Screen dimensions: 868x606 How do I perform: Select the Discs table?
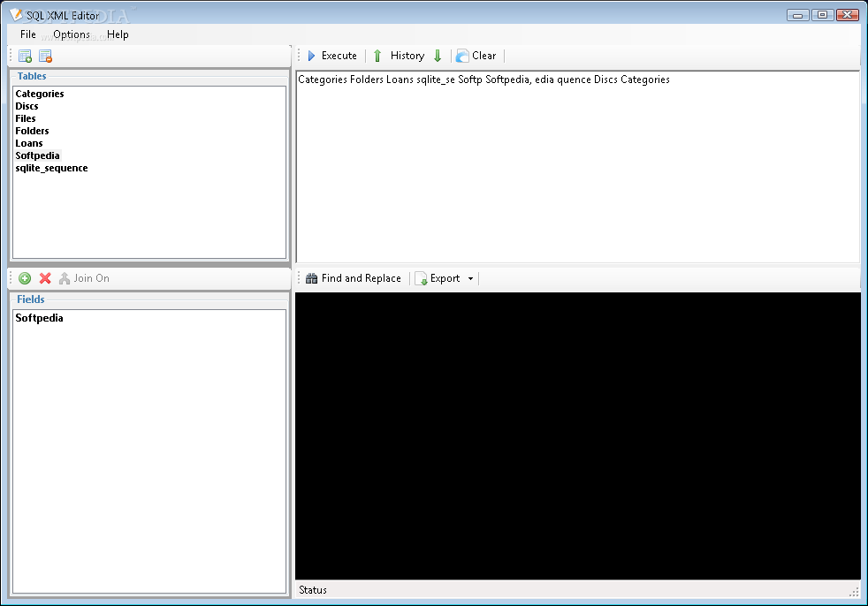click(27, 106)
